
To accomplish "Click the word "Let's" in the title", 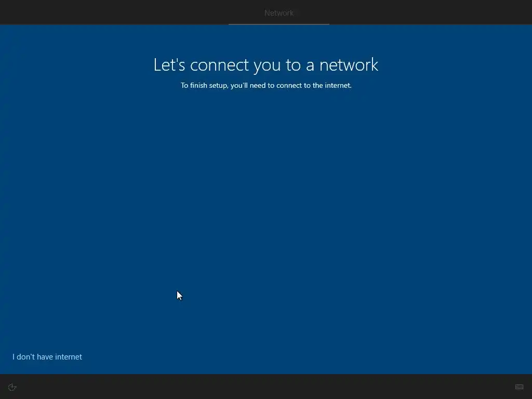I will (169, 65).
